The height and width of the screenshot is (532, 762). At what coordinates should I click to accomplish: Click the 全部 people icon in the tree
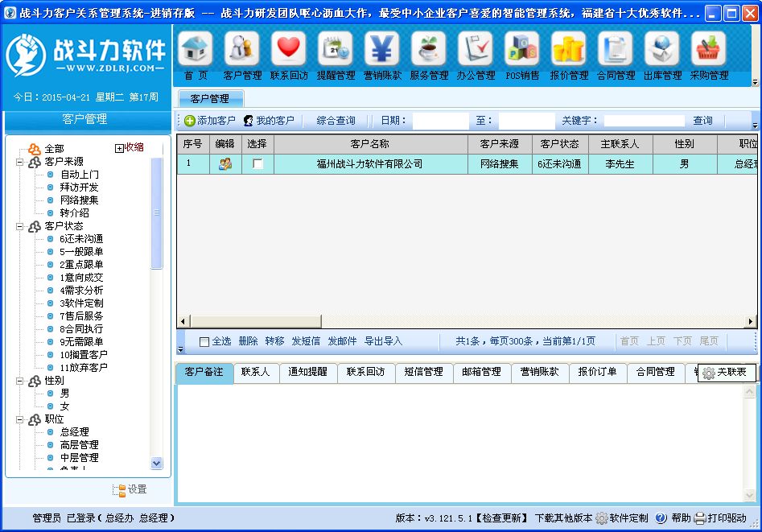tap(35, 148)
